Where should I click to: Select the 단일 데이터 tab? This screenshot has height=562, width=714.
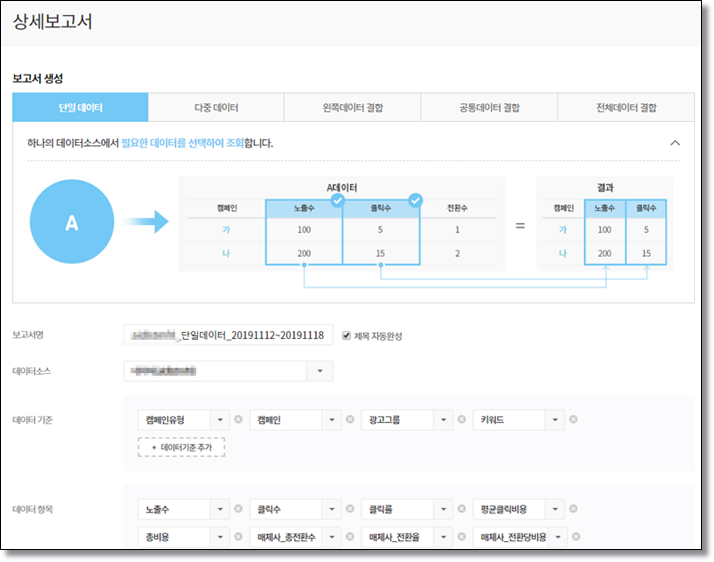(x=80, y=107)
